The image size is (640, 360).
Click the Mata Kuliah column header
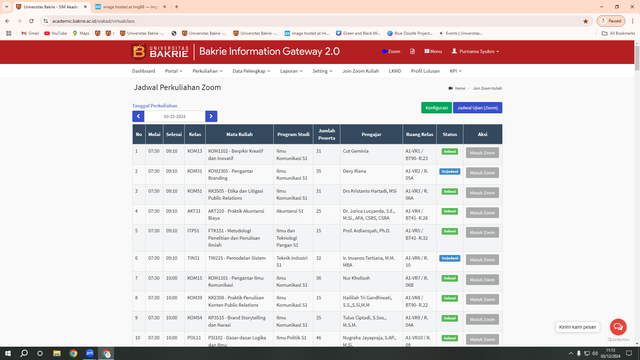point(240,134)
